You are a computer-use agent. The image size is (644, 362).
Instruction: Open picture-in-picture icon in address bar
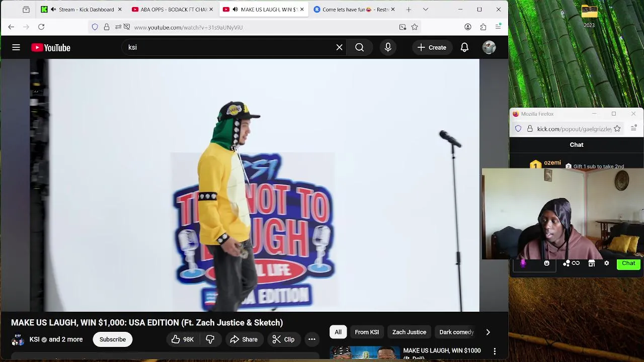point(403,27)
